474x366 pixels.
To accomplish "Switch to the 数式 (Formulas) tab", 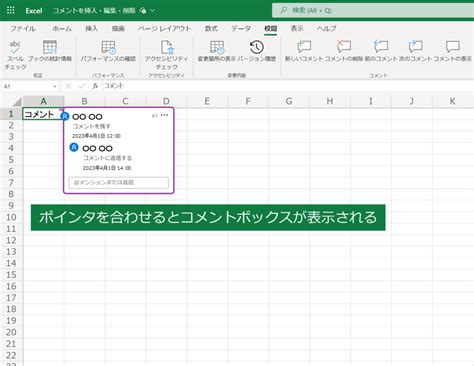I will (x=211, y=29).
